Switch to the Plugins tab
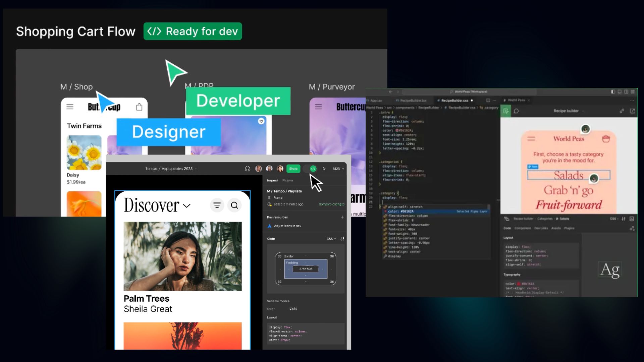 (287, 180)
